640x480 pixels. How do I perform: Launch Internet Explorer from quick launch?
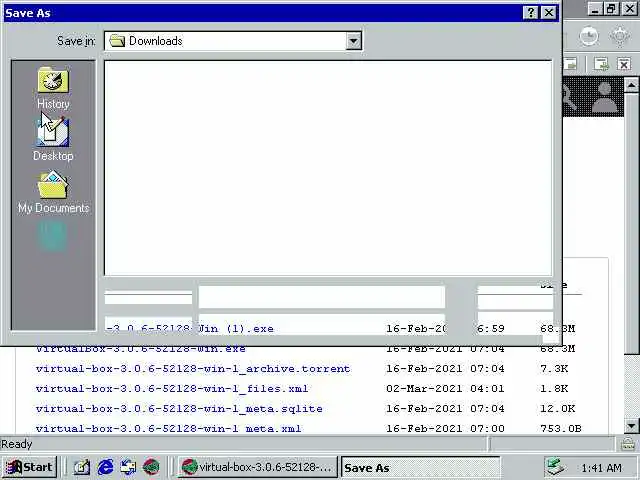click(105, 467)
